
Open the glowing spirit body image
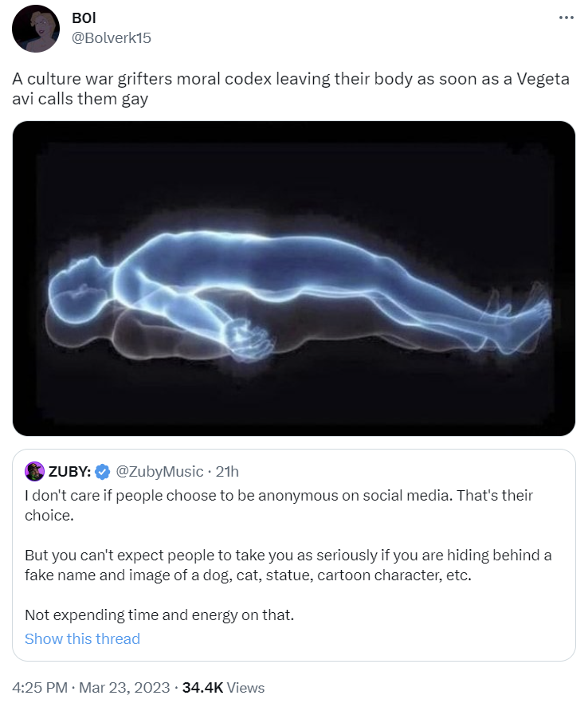(293, 278)
